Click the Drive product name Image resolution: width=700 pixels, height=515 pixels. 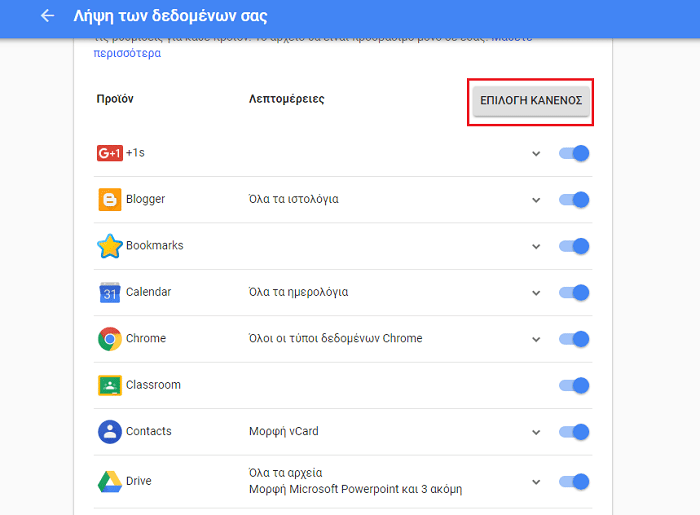(x=138, y=481)
